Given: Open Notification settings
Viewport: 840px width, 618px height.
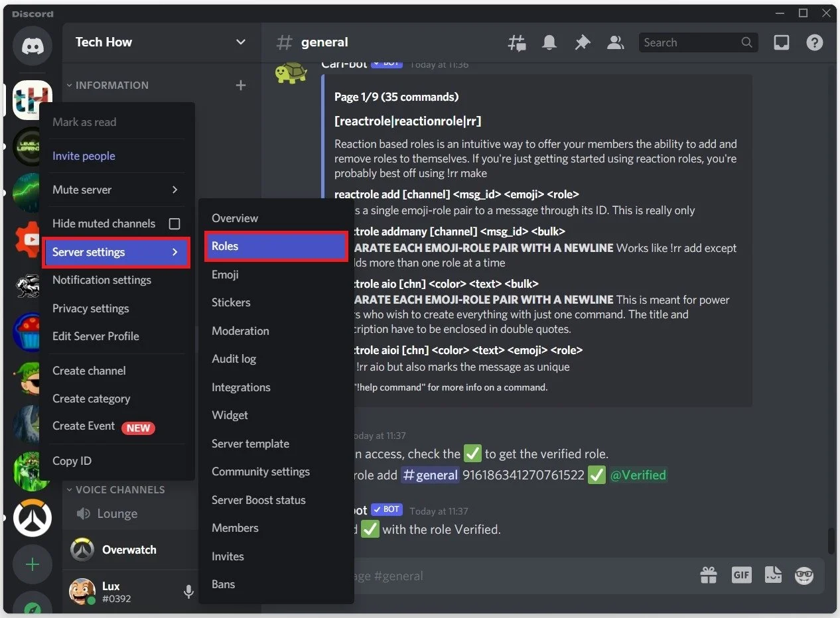Looking at the screenshot, I should click(x=116, y=280).
